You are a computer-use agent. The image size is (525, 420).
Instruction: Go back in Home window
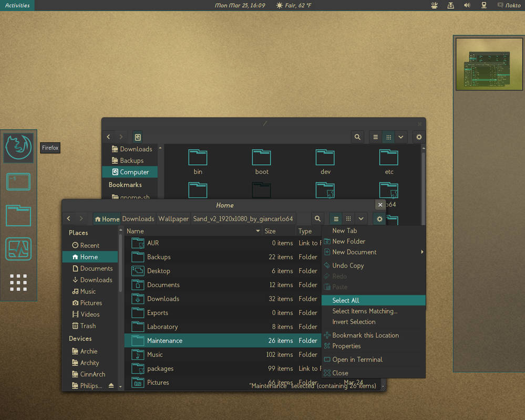[x=69, y=219]
